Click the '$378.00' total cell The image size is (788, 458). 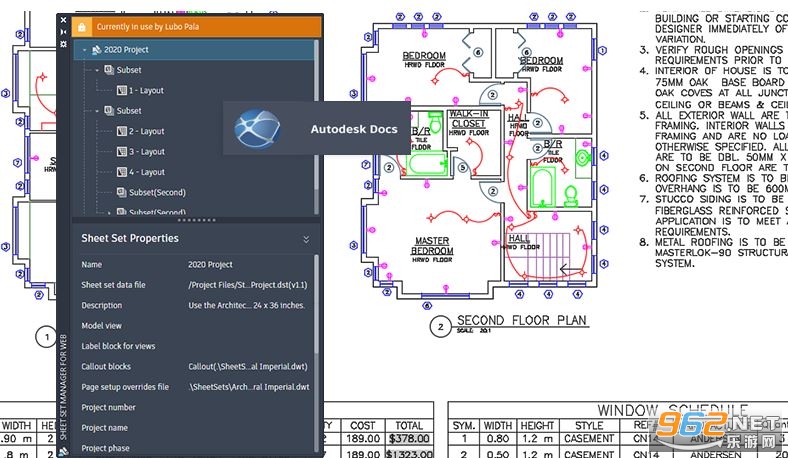(x=409, y=438)
